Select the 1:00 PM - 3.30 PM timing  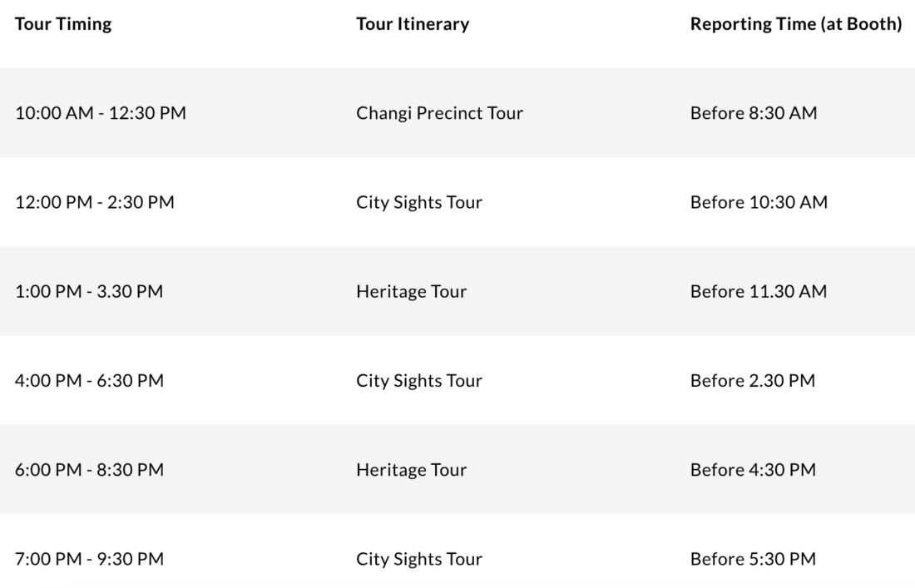pyautogui.click(x=91, y=292)
